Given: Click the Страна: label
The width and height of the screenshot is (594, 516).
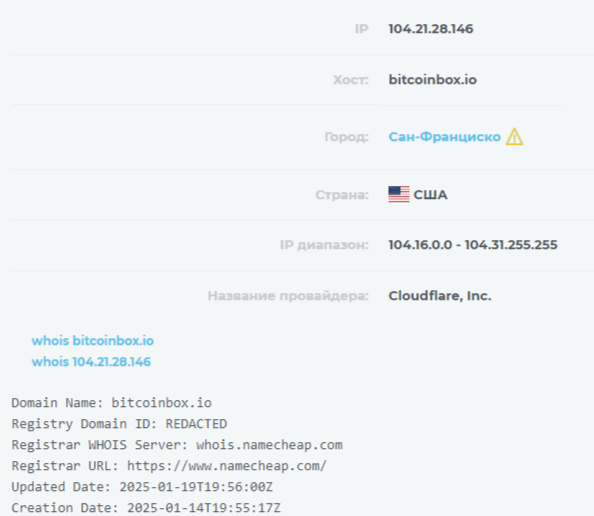Looking at the screenshot, I should [342, 195].
